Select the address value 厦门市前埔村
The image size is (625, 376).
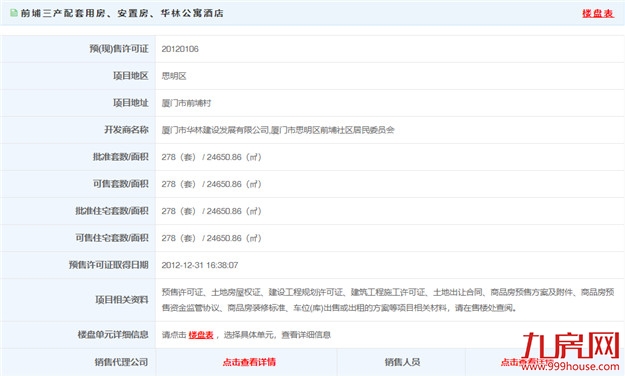[186, 103]
